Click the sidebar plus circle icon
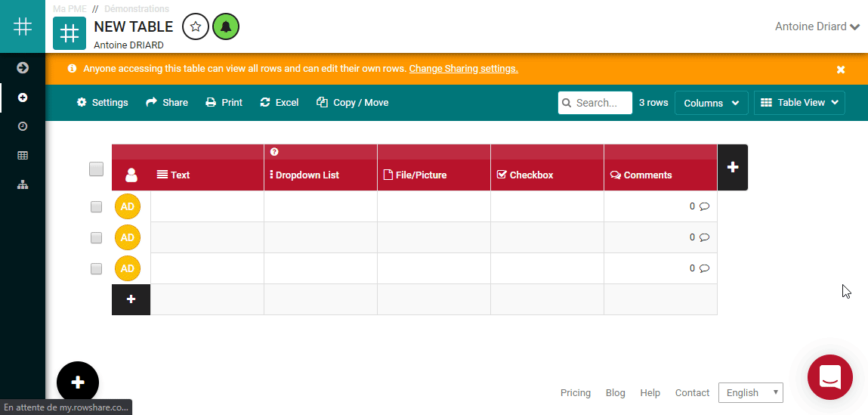Image resolution: width=868 pixels, height=415 pixels. 23,98
